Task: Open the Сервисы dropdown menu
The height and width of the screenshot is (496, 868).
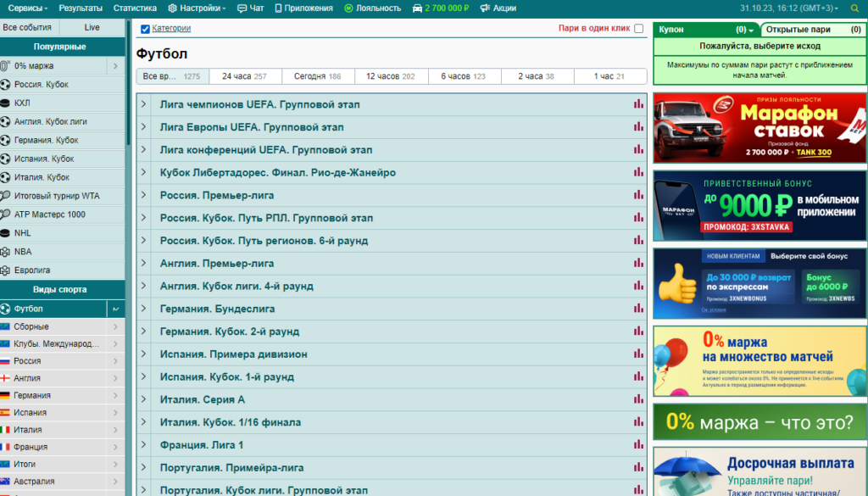Action: coord(28,8)
